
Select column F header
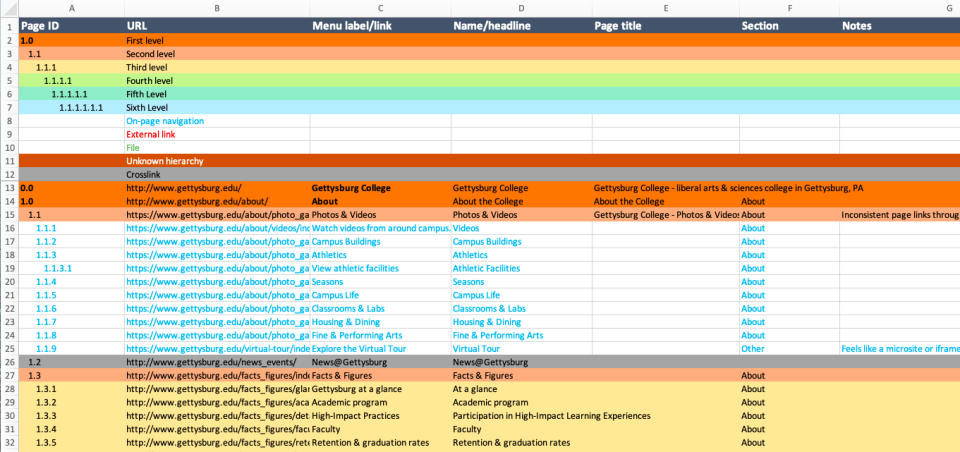tap(790, 9)
